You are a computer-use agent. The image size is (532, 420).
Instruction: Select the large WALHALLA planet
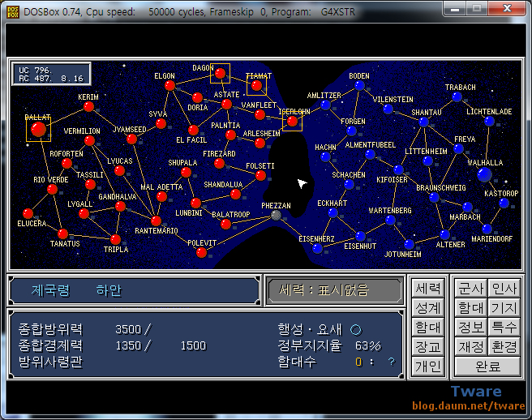(484, 175)
